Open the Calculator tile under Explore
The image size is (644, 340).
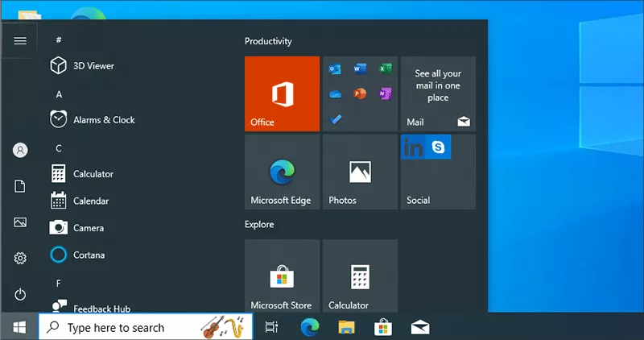tap(360, 276)
